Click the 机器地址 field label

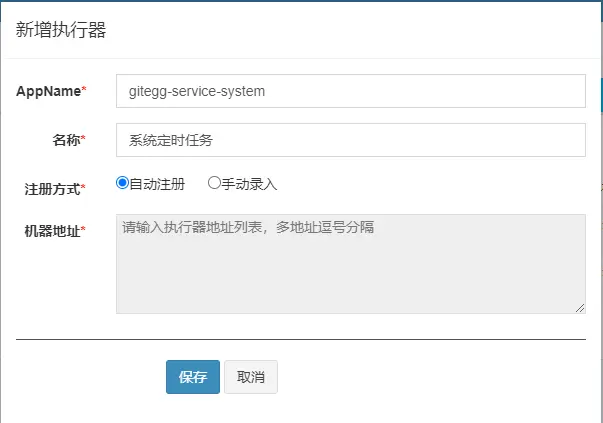52,231
